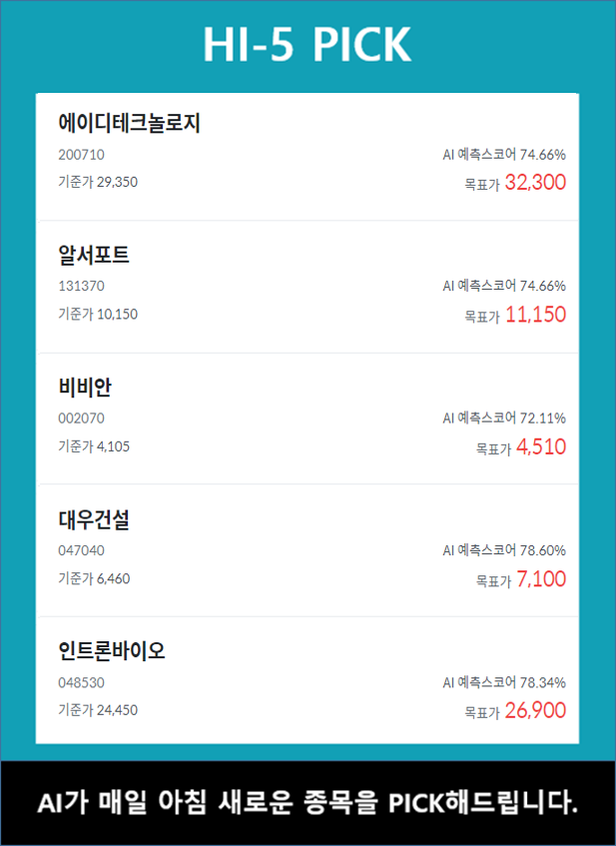
Task: Click the 7,100 target price
Action: coord(541,579)
